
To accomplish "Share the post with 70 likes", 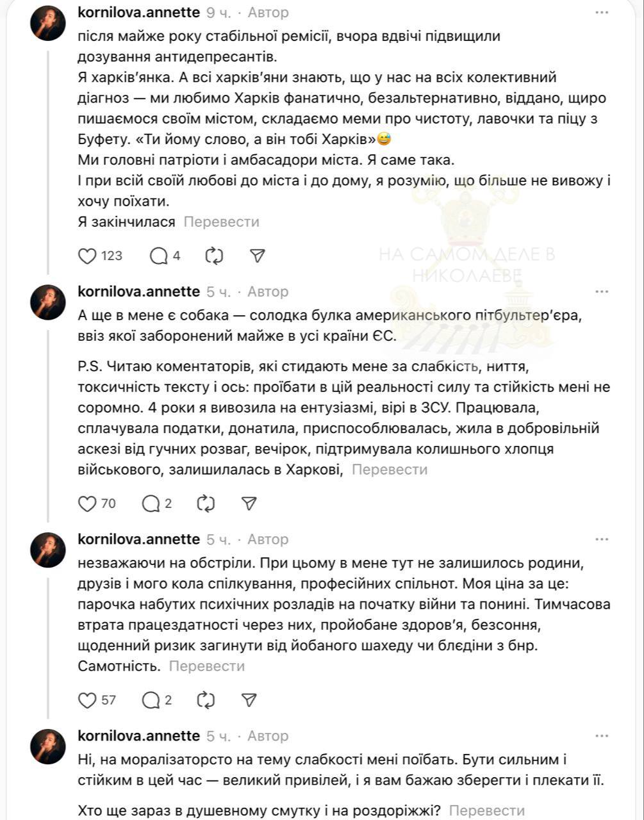I will coord(249,504).
